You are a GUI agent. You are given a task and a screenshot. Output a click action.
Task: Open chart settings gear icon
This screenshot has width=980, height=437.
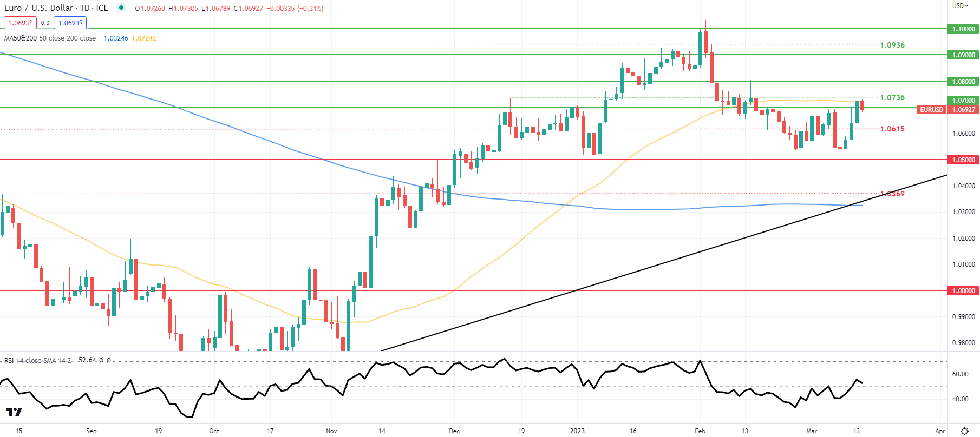pos(964,431)
